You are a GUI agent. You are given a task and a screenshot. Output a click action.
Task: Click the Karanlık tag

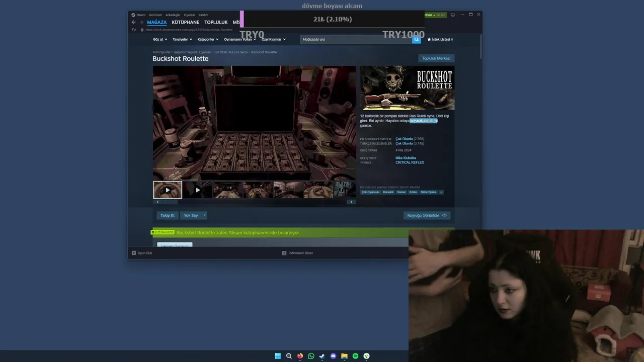coord(388,192)
